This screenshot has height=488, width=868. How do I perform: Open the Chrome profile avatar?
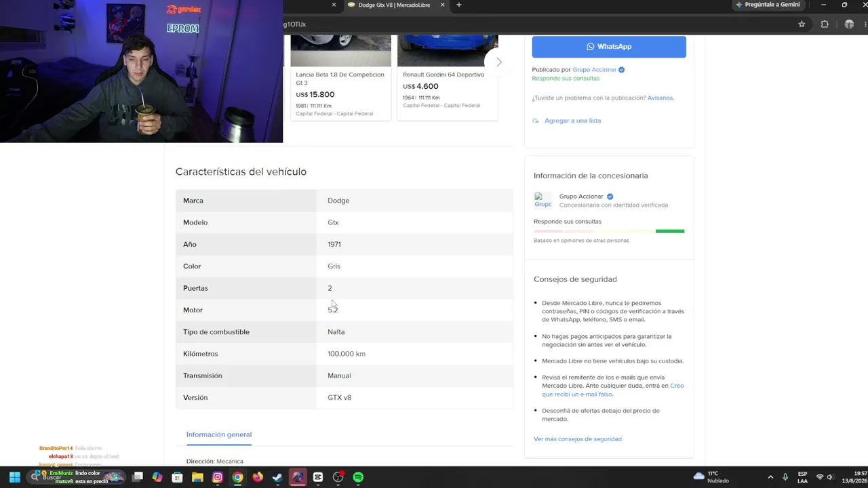point(849,24)
